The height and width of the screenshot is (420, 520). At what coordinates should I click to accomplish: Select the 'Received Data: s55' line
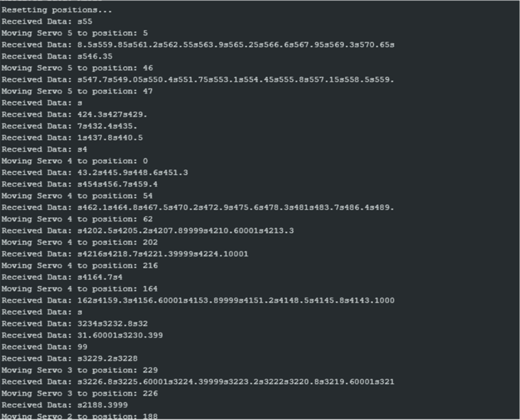point(47,22)
